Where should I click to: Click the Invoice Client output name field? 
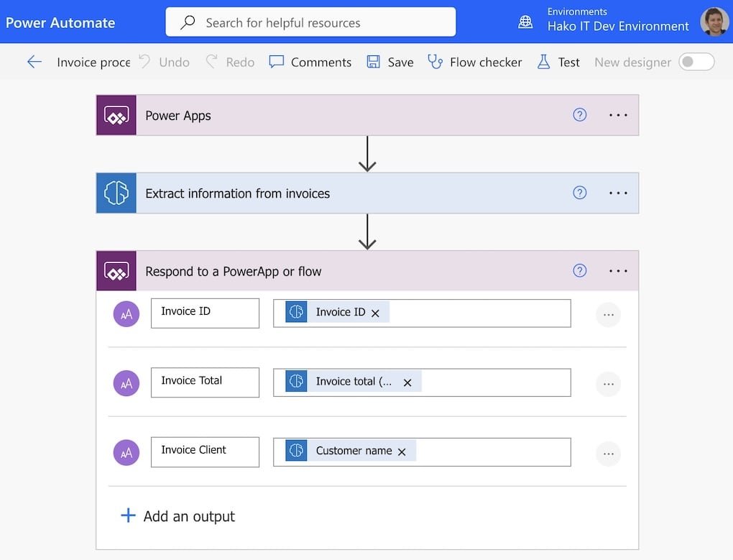tap(205, 451)
